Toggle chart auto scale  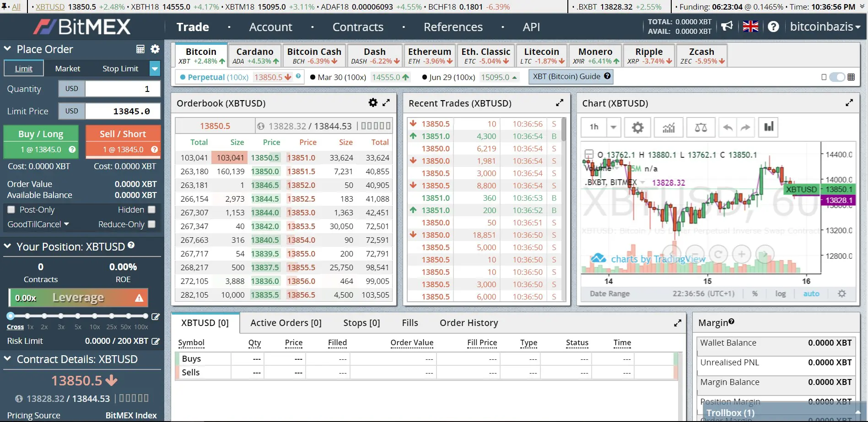coord(811,294)
